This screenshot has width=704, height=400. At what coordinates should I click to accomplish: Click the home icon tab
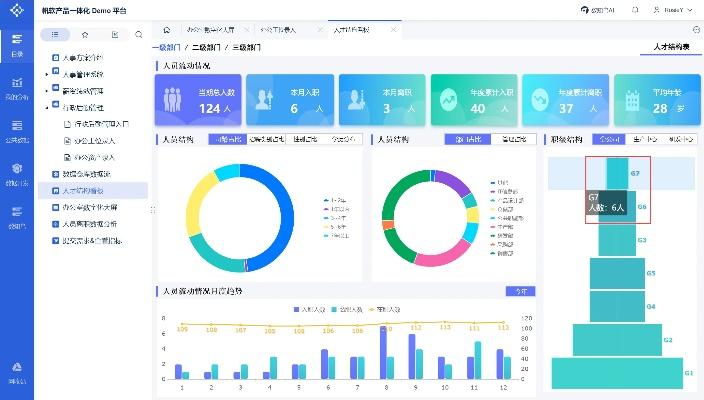tap(166, 30)
